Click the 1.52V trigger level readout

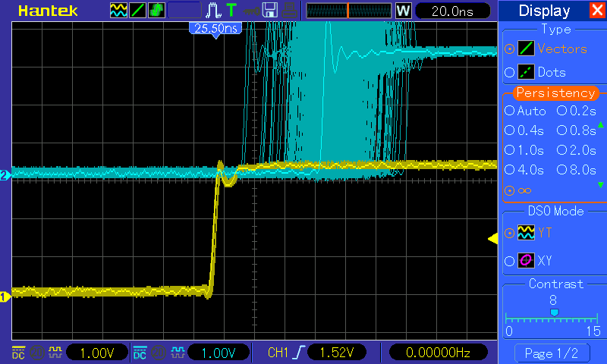coord(337,353)
